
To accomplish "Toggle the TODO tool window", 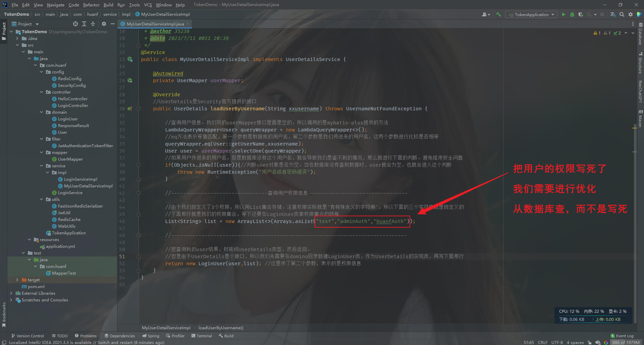I will (60, 336).
